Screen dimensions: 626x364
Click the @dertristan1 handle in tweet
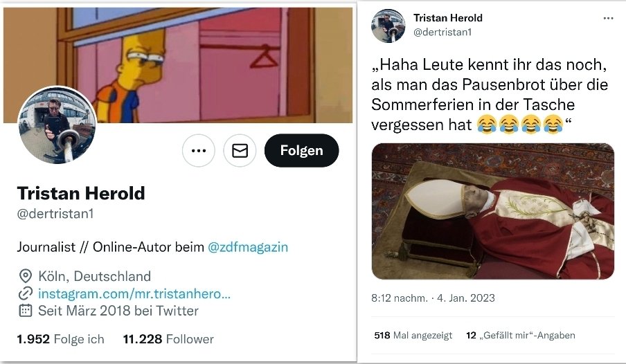(442, 33)
